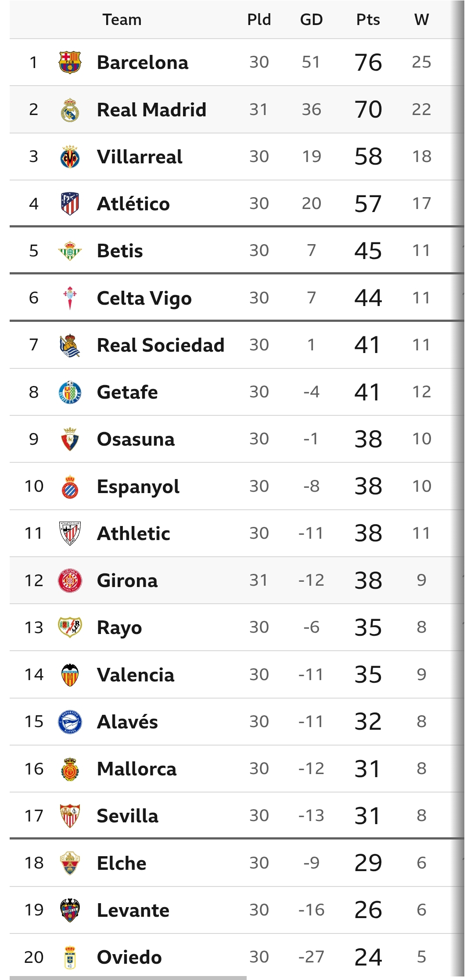Click the Barcelona club crest
Screen dimensions: 474x980
70,62
